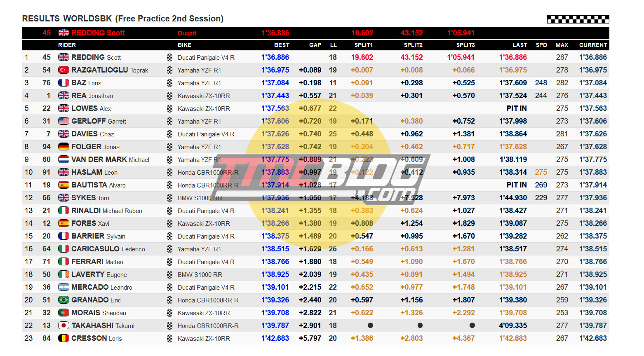Click rider name 'DAVIES Chaz'
This screenshot has width=644, height=356.
(93, 134)
